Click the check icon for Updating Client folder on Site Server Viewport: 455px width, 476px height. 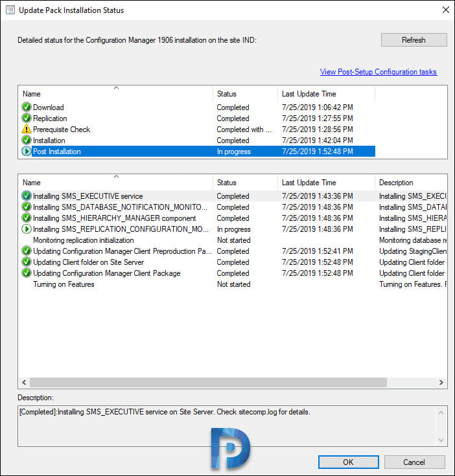27,262
